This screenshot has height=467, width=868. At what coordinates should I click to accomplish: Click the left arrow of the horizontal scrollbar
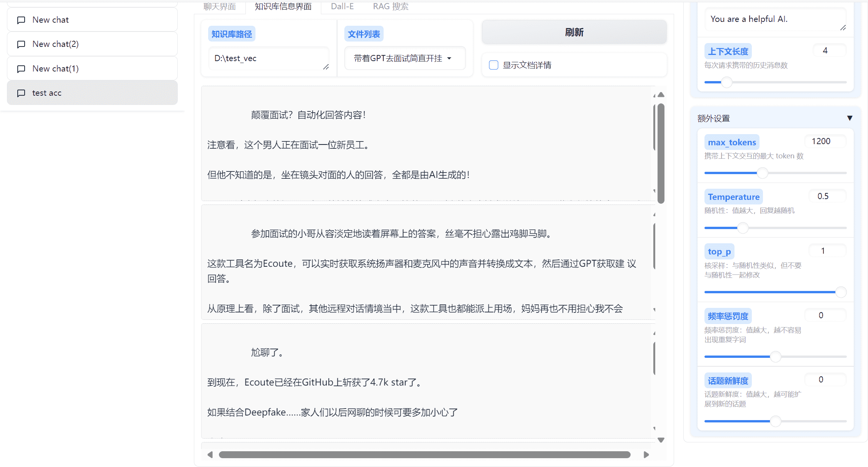tap(210, 454)
